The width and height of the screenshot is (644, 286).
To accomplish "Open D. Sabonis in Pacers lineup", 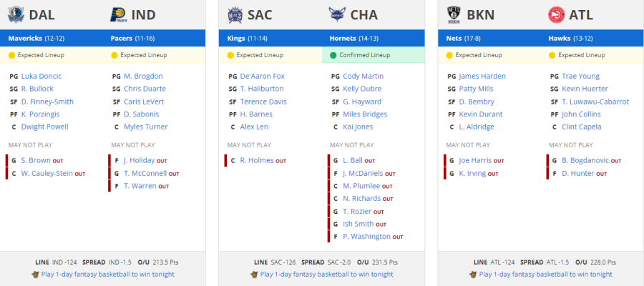I will [x=141, y=114].
